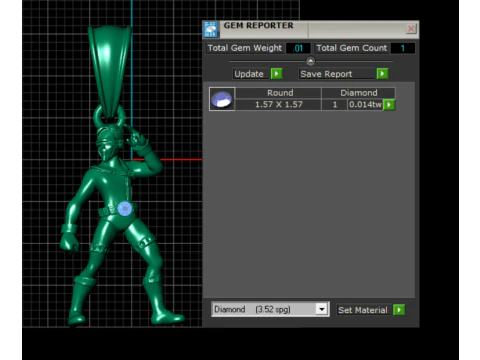Collapse the panel with the round arrow handle
480x360 pixels.
click(310, 61)
